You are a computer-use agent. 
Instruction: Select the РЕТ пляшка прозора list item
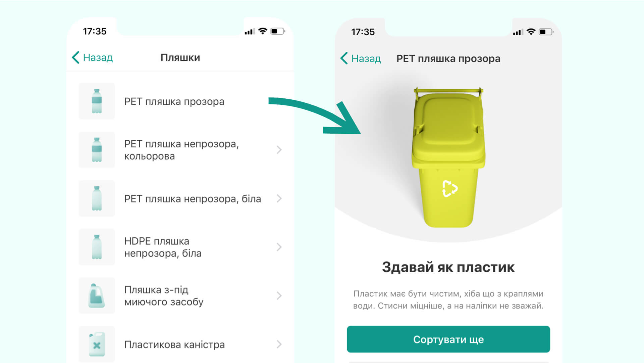[x=180, y=101]
